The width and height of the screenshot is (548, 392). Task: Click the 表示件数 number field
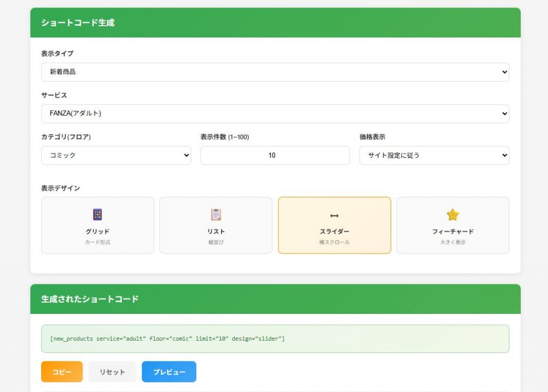(275, 156)
